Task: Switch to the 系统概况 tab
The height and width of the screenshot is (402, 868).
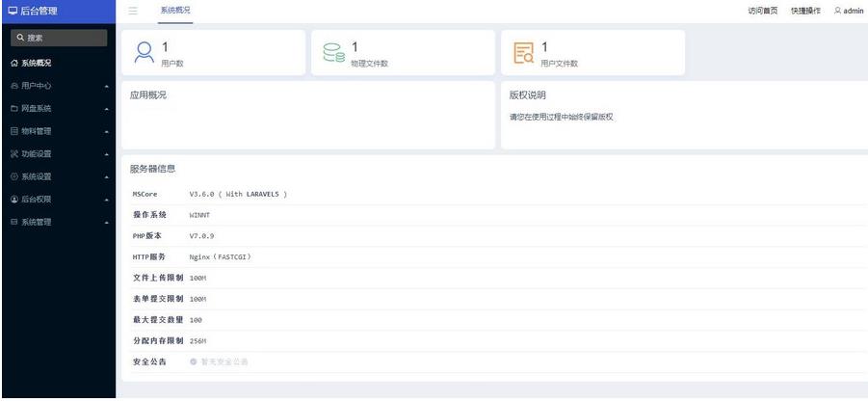Action: (x=175, y=11)
